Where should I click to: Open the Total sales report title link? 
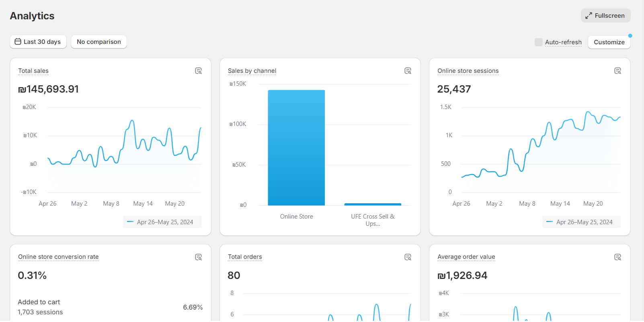pos(33,71)
